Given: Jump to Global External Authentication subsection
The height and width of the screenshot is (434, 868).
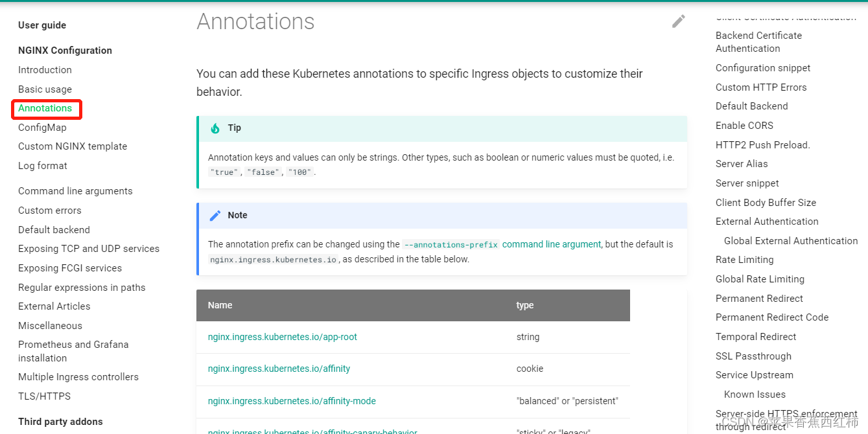Looking at the screenshot, I should [791, 241].
